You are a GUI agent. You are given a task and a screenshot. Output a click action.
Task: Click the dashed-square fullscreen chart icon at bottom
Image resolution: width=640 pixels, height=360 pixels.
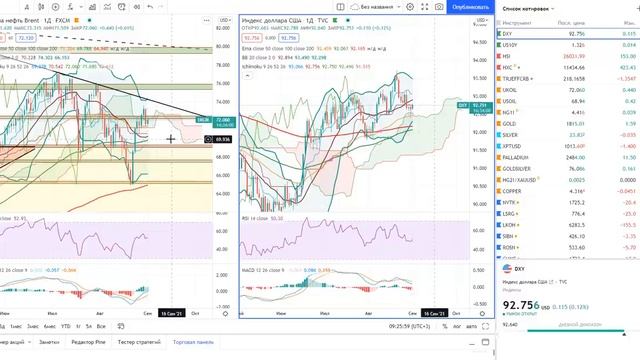485,326
